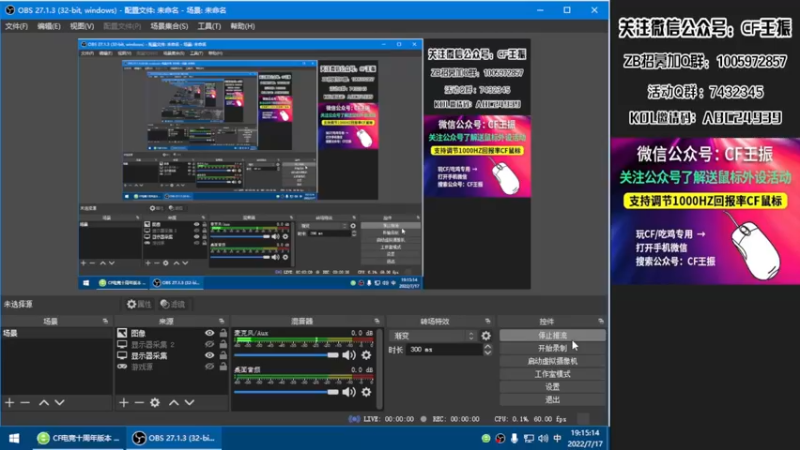Undock the 场景 panel via its float icon
The image size is (800, 450).
(105, 321)
